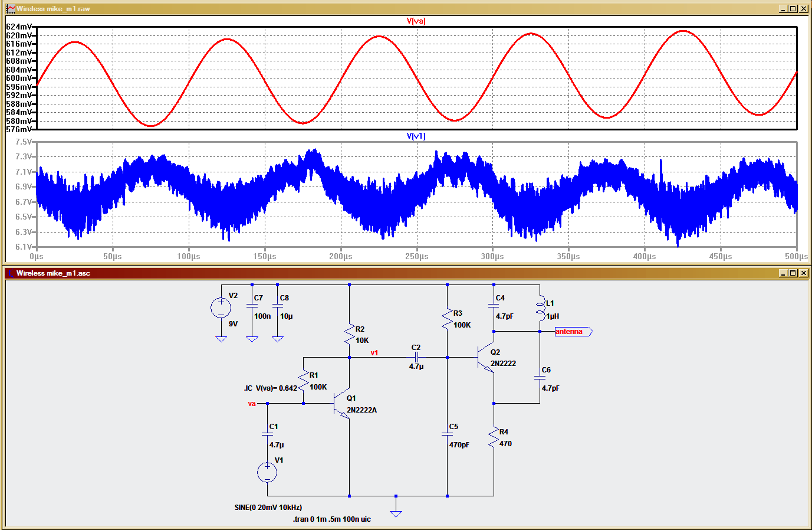Select capacitor C5 symbol

448,434
